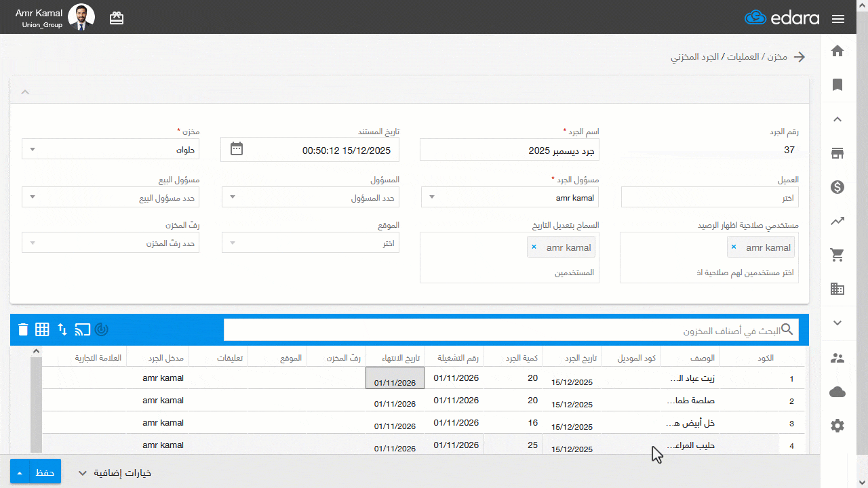This screenshot has height=488, width=868.
Task: Collapse the form panel header chevron
Action: coord(24,91)
